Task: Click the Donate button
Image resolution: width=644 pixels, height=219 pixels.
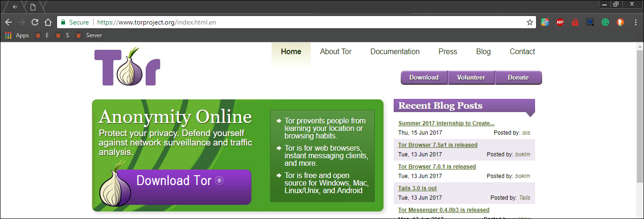Action: click(x=518, y=78)
